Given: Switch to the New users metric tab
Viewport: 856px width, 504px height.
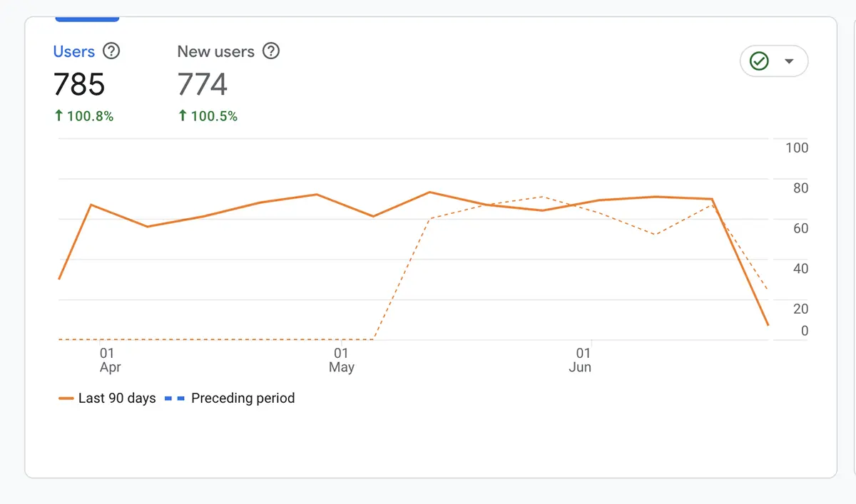Looking at the screenshot, I should [215, 51].
